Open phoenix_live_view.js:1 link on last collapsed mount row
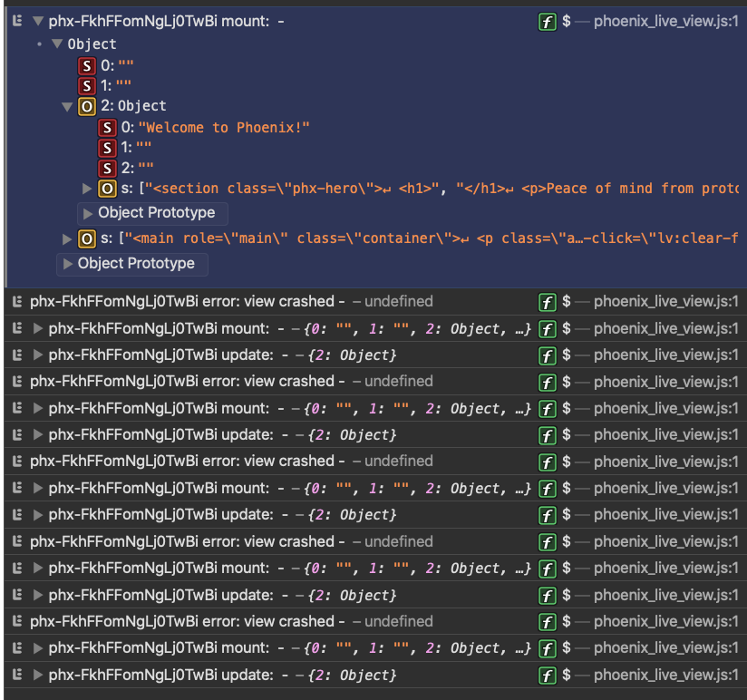The height and width of the screenshot is (700, 747). pyautogui.click(x=666, y=648)
